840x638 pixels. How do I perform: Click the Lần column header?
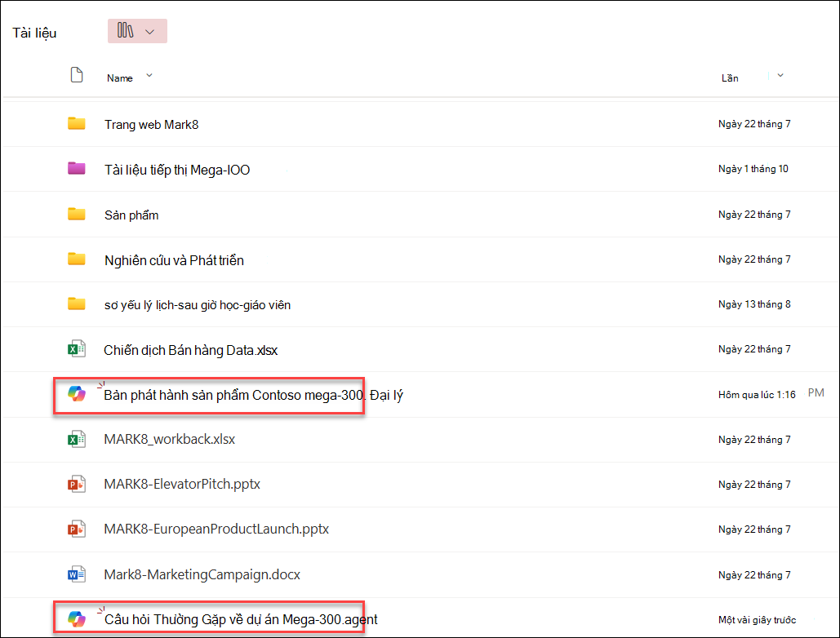(x=730, y=78)
